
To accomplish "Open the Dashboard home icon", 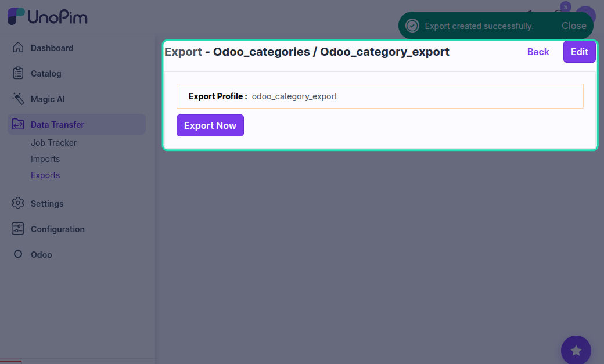I will pyautogui.click(x=18, y=48).
